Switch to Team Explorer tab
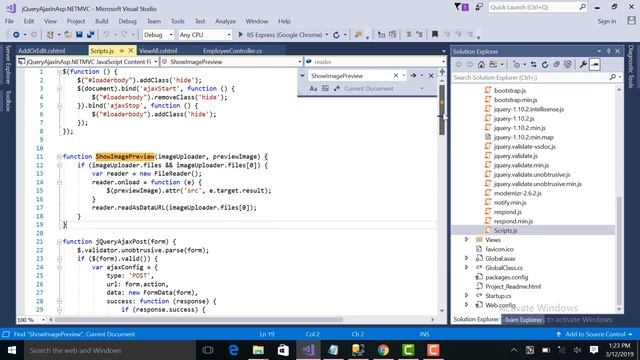The image size is (640, 360). (x=523, y=320)
